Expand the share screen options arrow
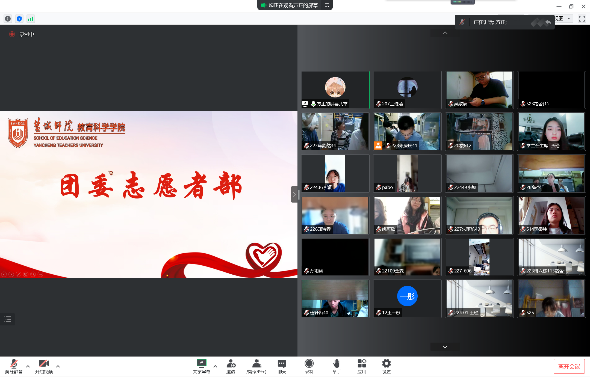The image size is (590, 377). pos(215,366)
